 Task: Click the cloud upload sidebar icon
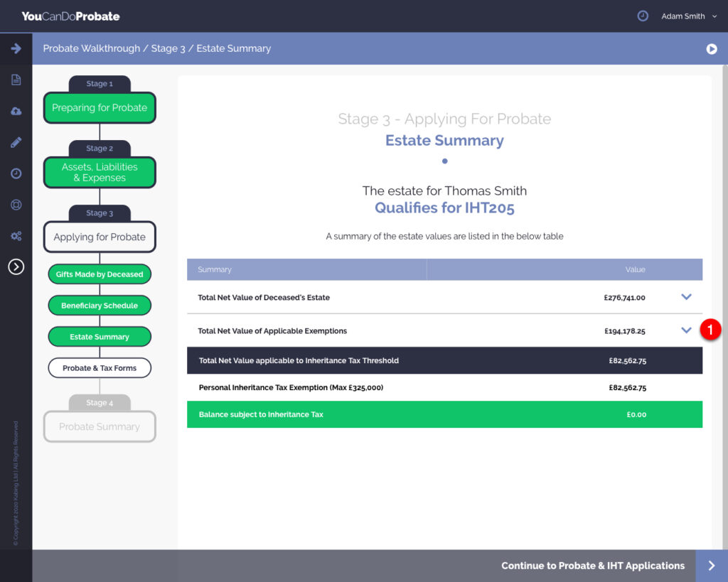pos(16,112)
